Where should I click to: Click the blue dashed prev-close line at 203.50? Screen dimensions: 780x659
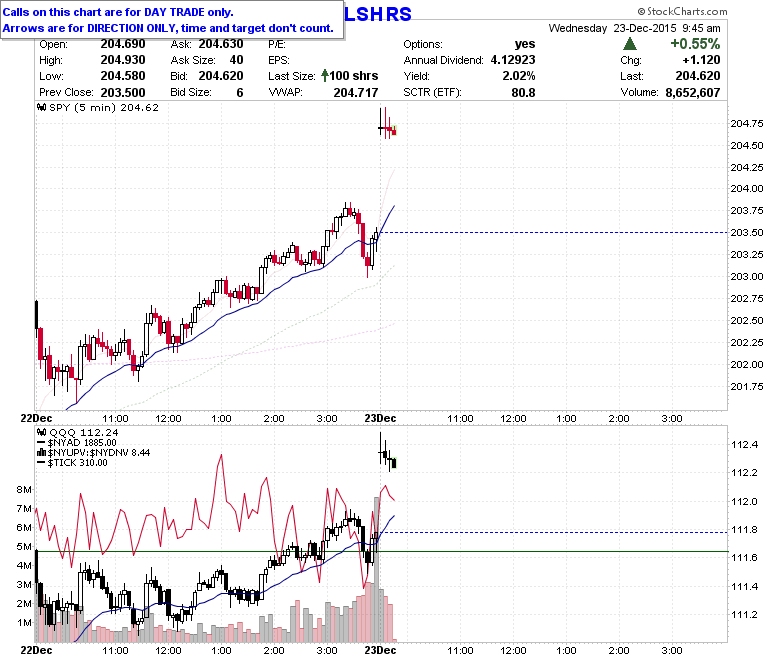(553, 232)
